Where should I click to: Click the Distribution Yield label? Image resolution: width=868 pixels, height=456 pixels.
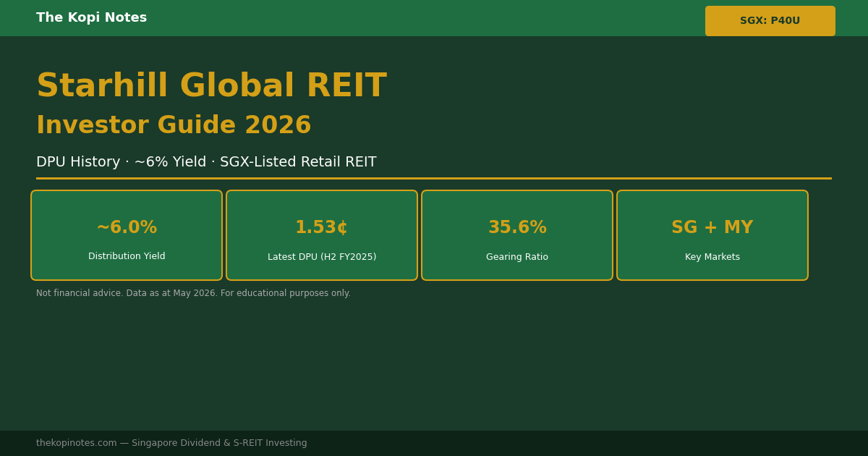[x=127, y=256]
